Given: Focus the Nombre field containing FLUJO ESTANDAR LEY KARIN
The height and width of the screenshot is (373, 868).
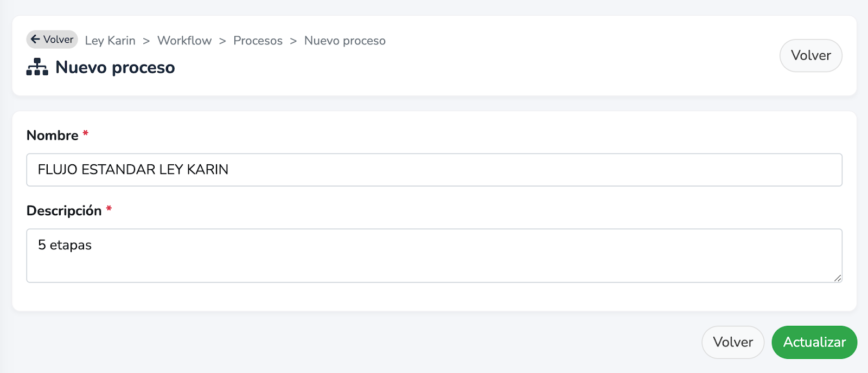Looking at the screenshot, I should [x=434, y=170].
